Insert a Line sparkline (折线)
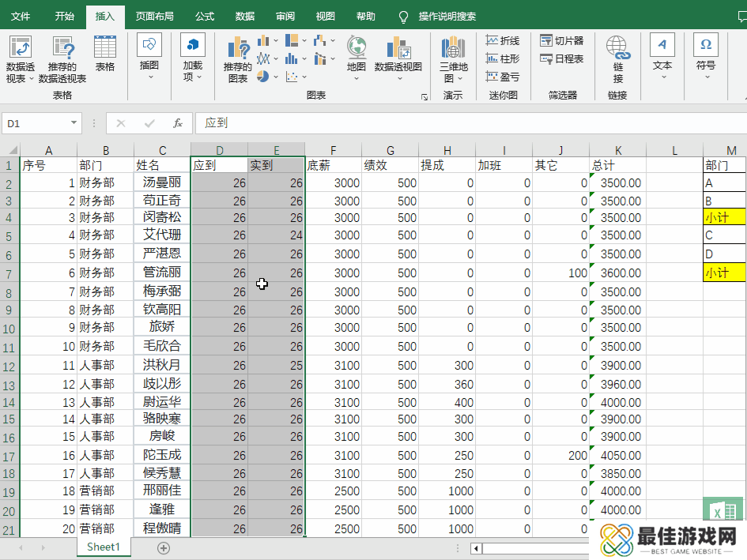Image resolution: width=747 pixels, height=560 pixels. point(503,40)
